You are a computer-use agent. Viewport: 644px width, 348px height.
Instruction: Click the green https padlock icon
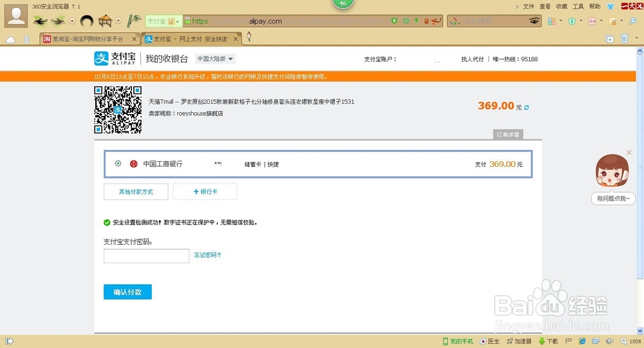[187, 21]
